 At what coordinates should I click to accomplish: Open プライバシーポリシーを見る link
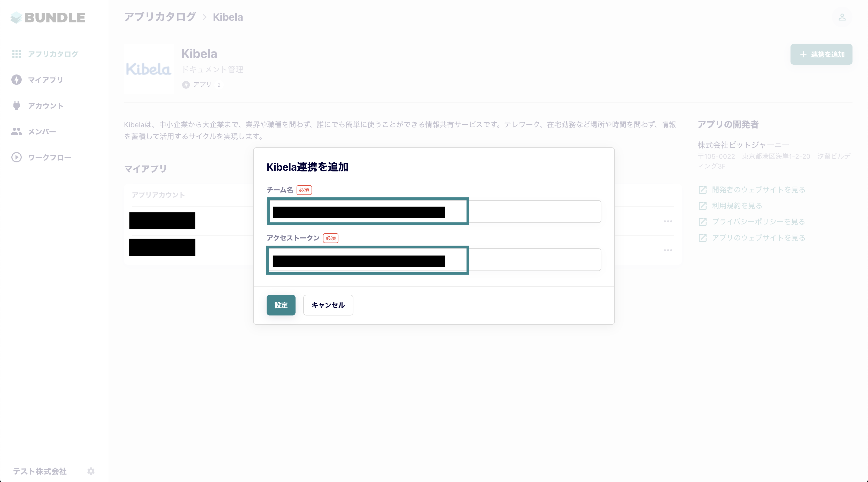tap(758, 222)
